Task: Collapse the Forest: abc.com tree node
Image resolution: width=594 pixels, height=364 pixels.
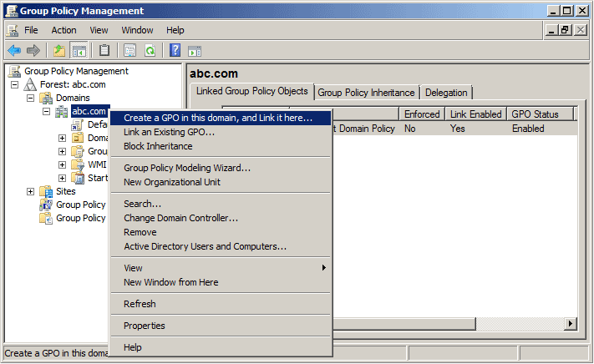Action: pos(14,85)
